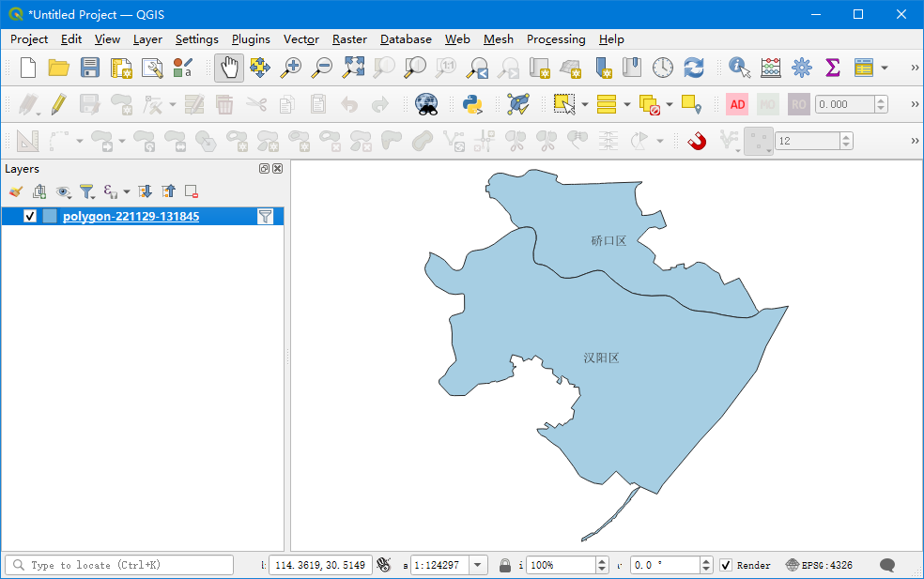Select the Identify Features tool
924x579 pixels.
[x=740, y=68]
